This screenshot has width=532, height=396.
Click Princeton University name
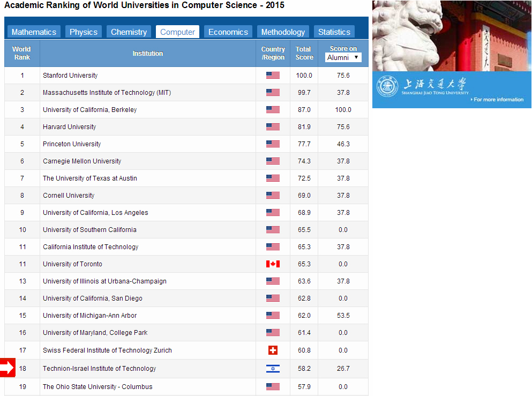(72, 144)
